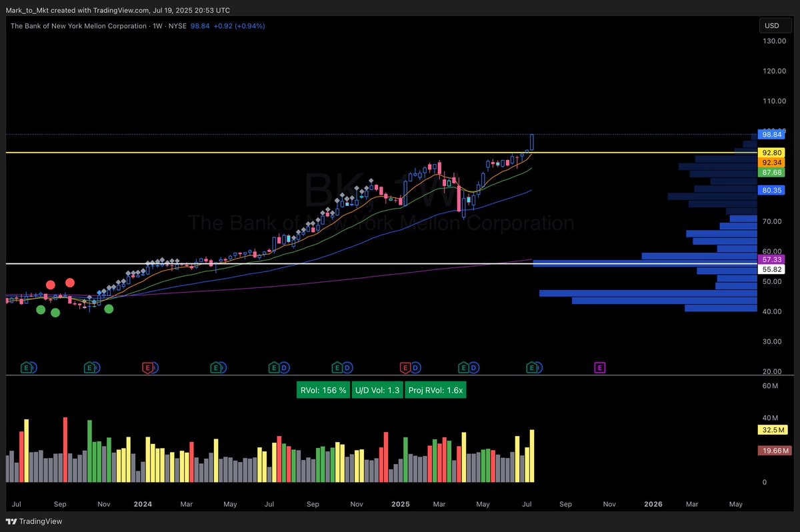The height and width of the screenshot is (532, 800).
Task: Click the green earnings marker before May 2024
Action: pos(215,367)
